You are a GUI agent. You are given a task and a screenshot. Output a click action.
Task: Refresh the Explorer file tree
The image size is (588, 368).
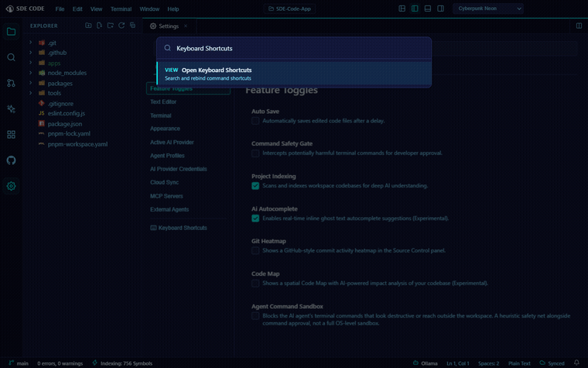click(121, 26)
